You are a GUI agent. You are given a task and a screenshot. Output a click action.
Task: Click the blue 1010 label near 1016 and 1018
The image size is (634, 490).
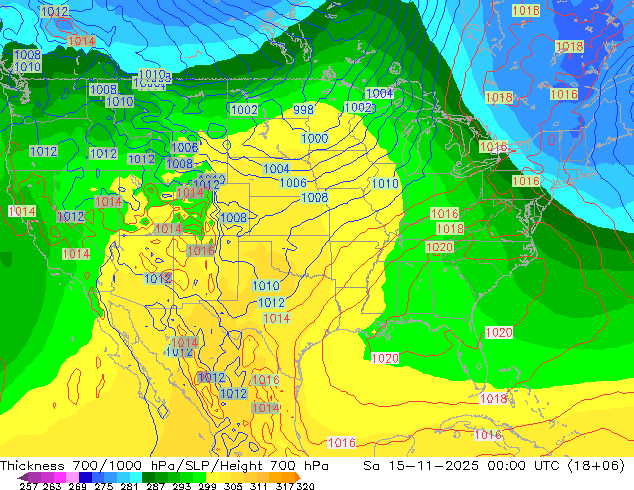click(385, 184)
